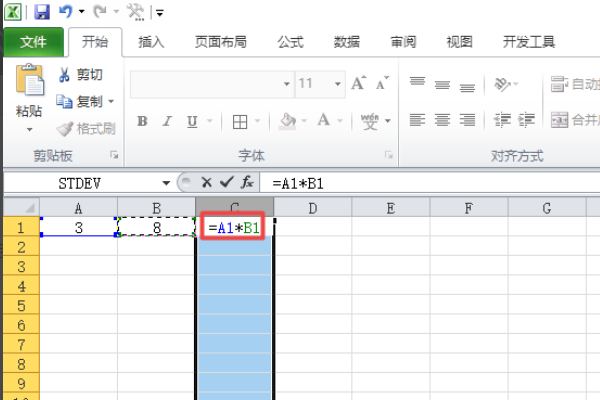Viewport: 600px width, 400px height.
Task: Open the 开发工具 (Developer) tab
Action: [528, 42]
